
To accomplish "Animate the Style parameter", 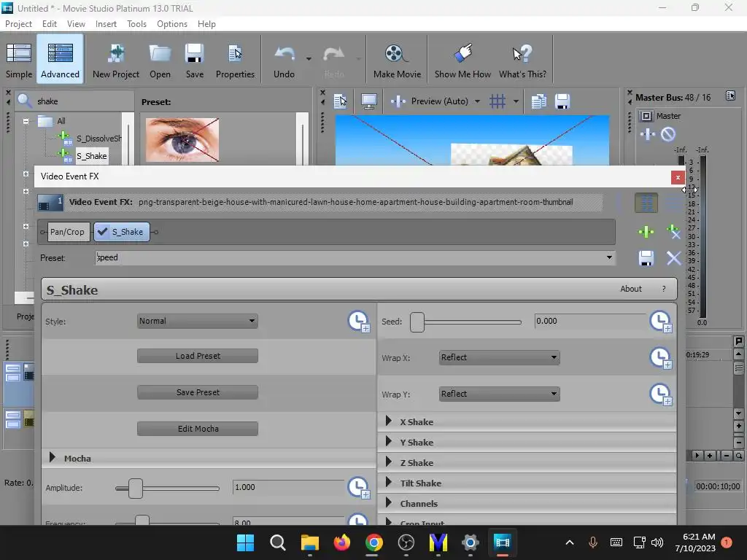I will pyautogui.click(x=358, y=322).
